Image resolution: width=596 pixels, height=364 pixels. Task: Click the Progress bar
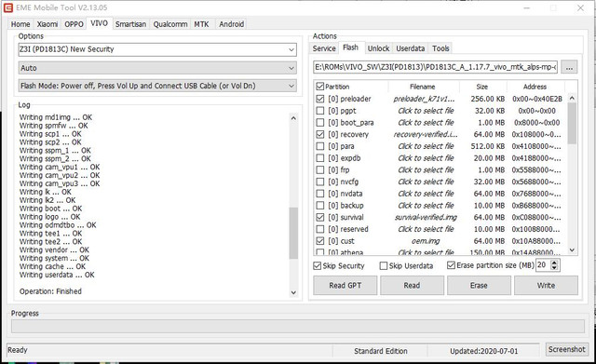click(298, 327)
